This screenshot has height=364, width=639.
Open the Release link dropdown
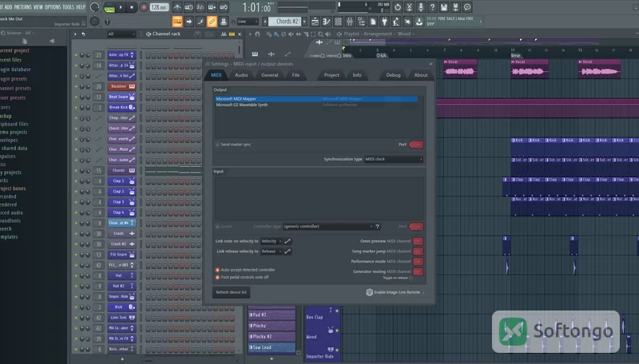272,251
